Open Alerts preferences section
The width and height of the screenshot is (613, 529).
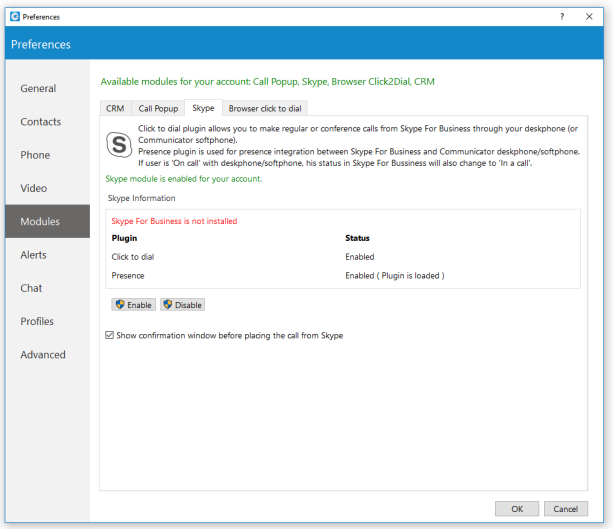point(47,255)
